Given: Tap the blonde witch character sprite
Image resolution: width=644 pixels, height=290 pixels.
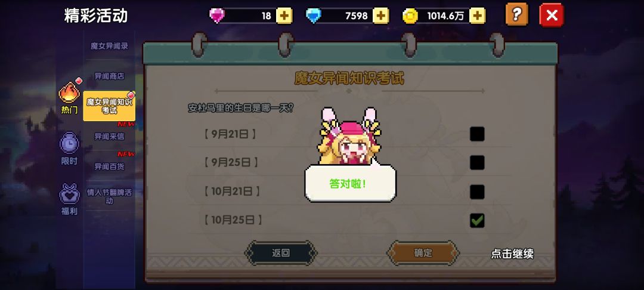Looking at the screenshot, I should 349,136.
